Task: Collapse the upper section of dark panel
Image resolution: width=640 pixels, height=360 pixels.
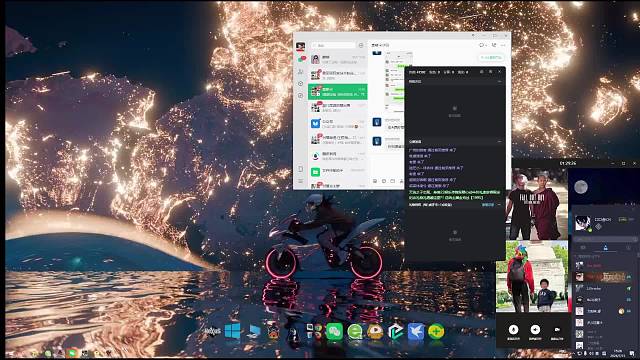Action: coord(499,82)
